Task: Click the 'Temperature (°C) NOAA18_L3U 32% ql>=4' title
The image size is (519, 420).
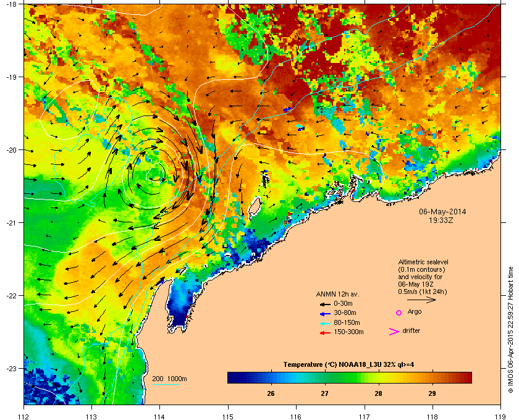Action: 348,365
